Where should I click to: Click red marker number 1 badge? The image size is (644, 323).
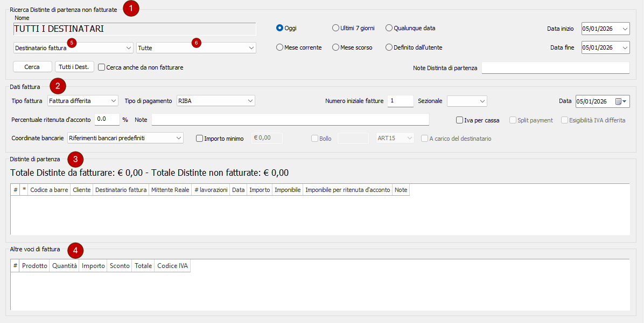point(131,9)
